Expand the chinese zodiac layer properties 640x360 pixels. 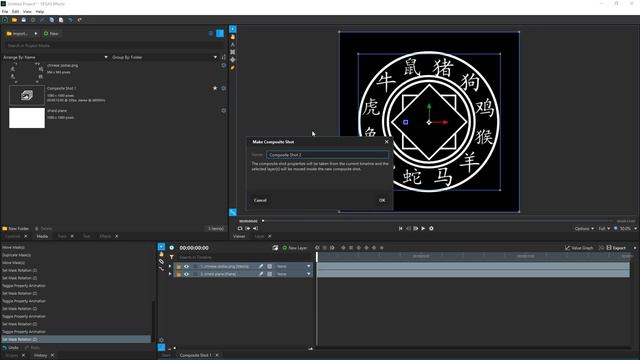tap(170, 266)
